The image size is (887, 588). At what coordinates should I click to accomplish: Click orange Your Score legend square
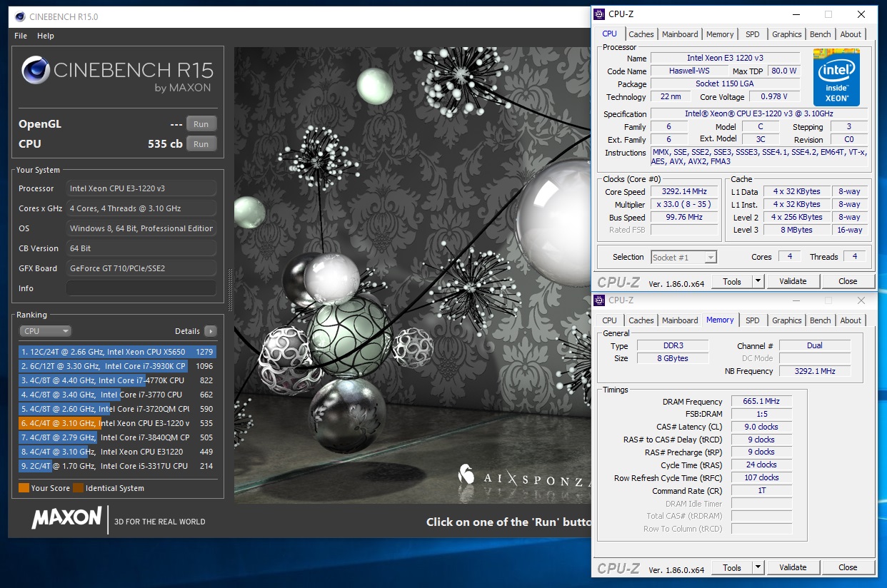pos(24,488)
